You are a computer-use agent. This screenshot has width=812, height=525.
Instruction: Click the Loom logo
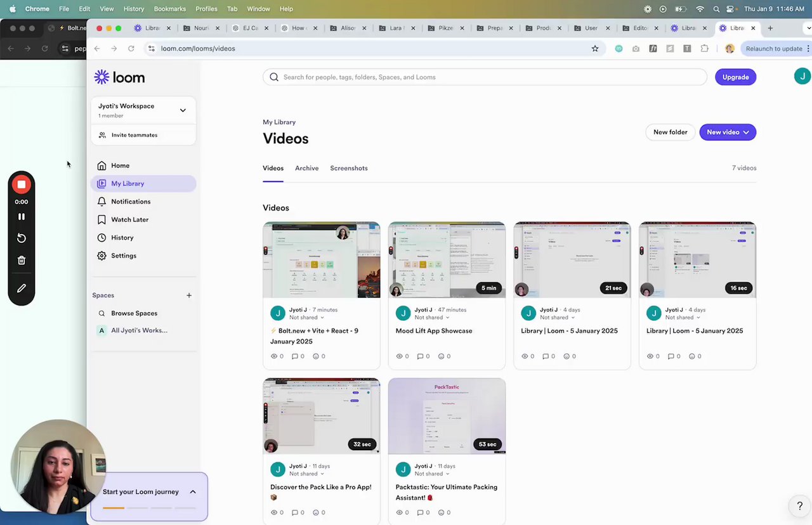pyautogui.click(x=119, y=77)
